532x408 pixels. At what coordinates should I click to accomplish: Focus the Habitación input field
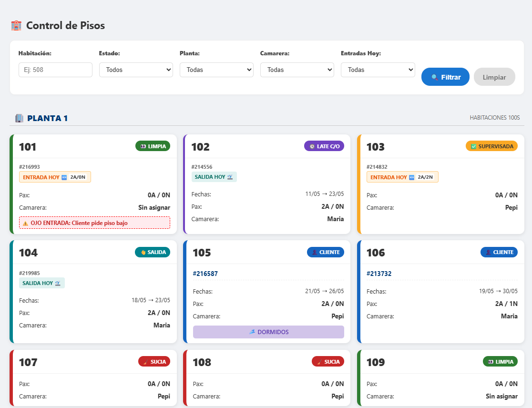pos(55,70)
